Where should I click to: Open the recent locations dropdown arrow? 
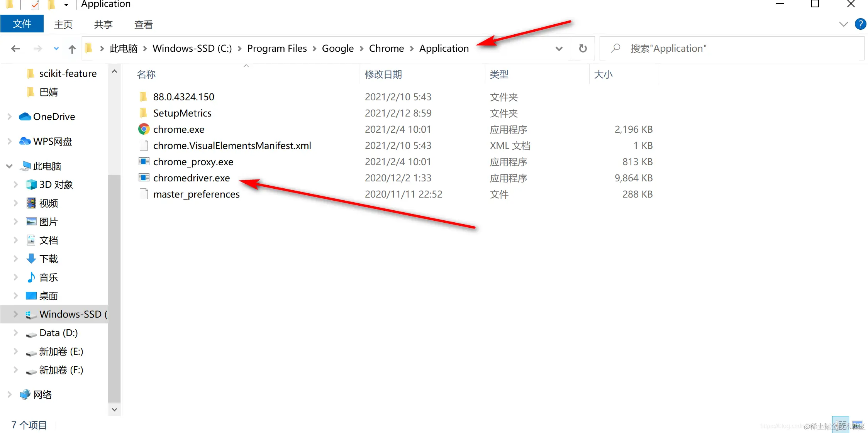pyautogui.click(x=56, y=49)
